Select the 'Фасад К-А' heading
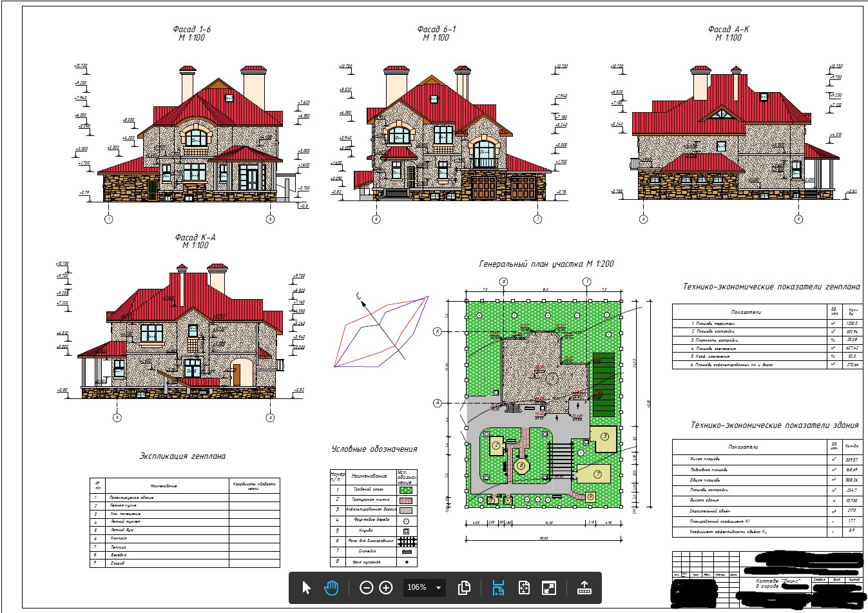 coord(195,237)
